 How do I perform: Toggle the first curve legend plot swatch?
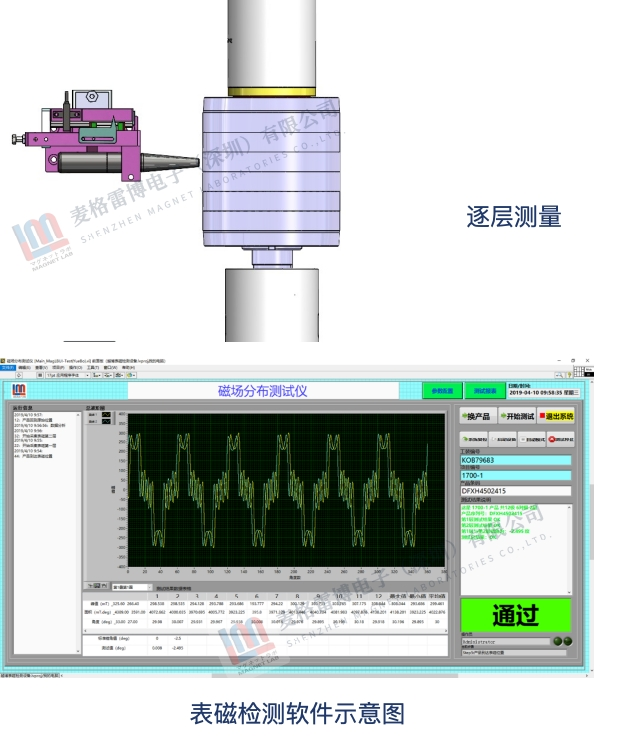[x=105, y=414]
